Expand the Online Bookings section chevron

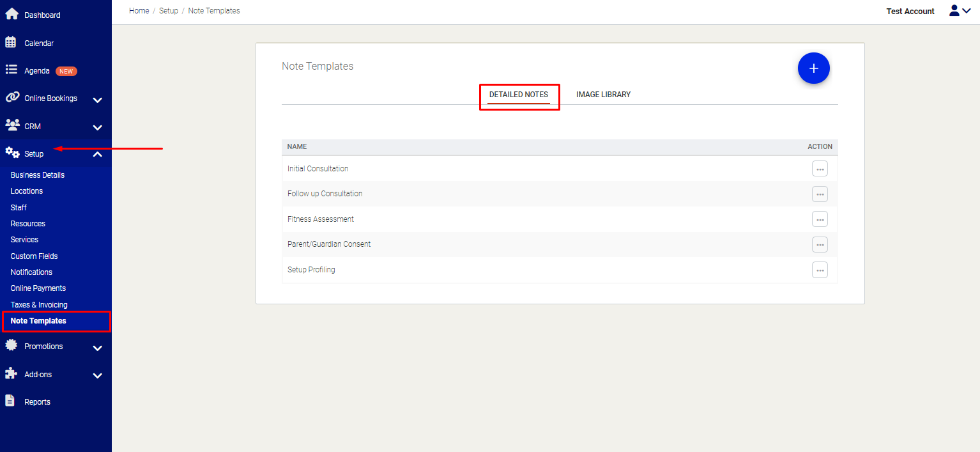tap(97, 100)
